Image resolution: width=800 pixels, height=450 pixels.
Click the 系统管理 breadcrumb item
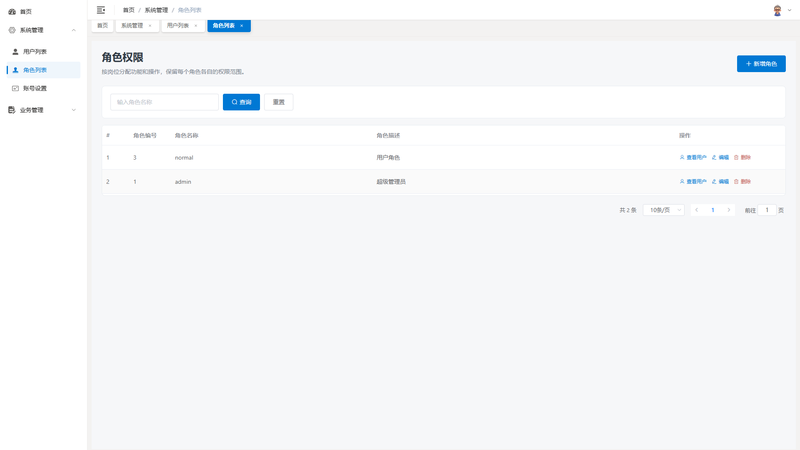156,10
